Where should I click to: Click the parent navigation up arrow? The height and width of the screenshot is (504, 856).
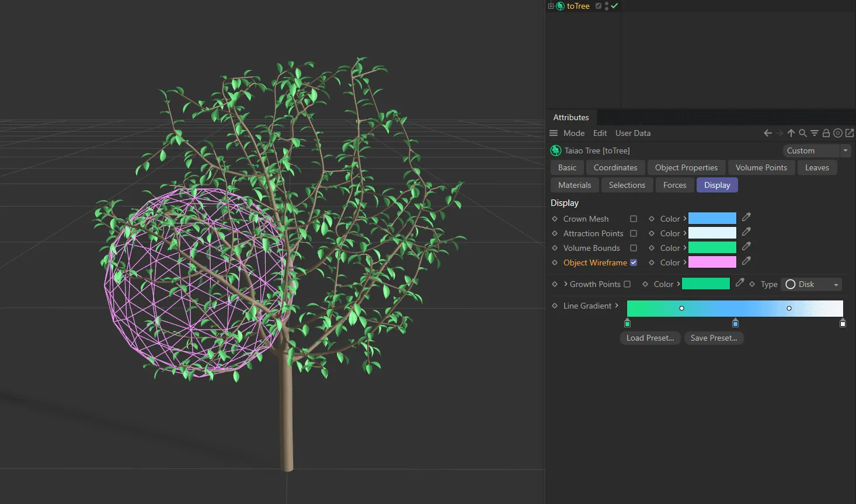(791, 133)
